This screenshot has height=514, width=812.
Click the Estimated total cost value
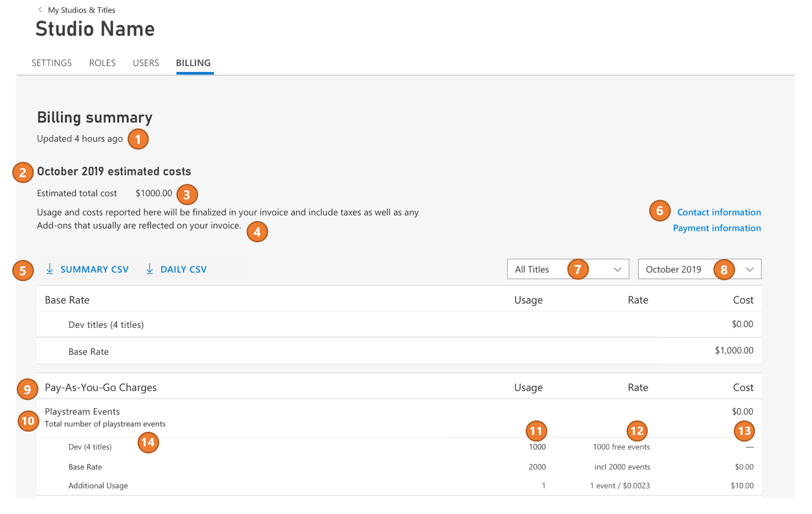coord(153,193)
